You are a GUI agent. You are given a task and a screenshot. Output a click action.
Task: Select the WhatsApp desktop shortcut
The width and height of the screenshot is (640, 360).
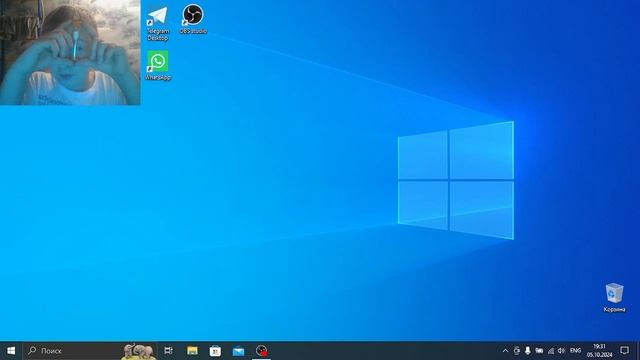pos(158,65)
